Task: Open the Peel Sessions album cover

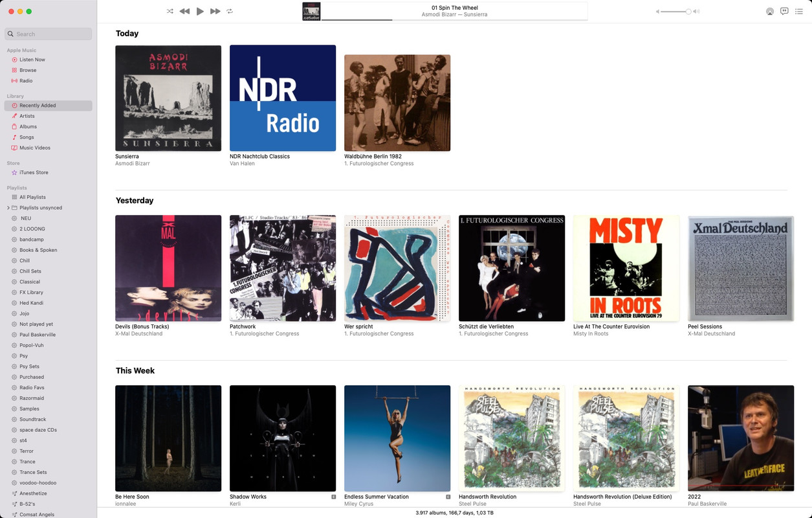Action: [x=741, y=268]
